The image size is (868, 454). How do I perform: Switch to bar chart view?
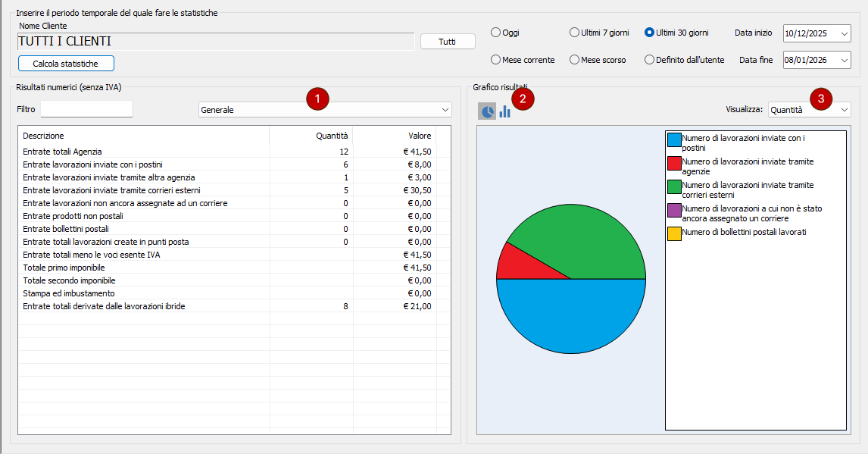coord(505,111)
